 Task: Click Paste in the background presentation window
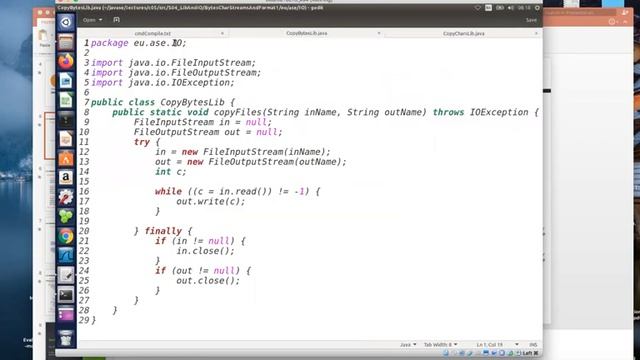coord(45,45)
